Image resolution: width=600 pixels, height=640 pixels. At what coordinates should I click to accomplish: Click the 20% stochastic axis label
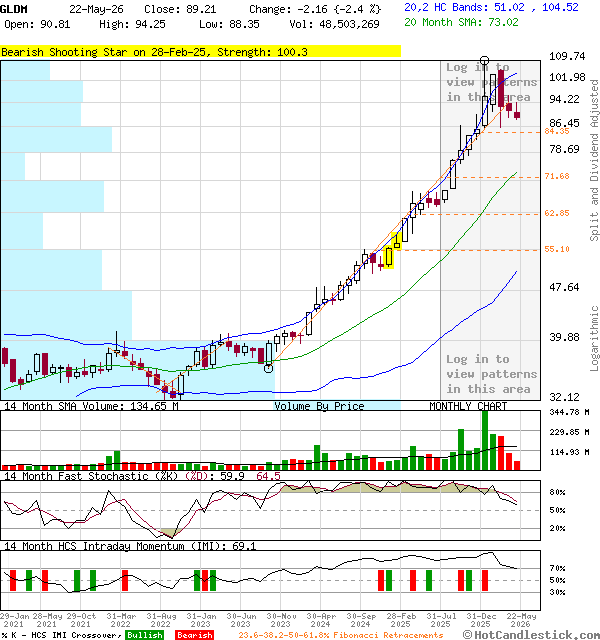coord(557,528)
